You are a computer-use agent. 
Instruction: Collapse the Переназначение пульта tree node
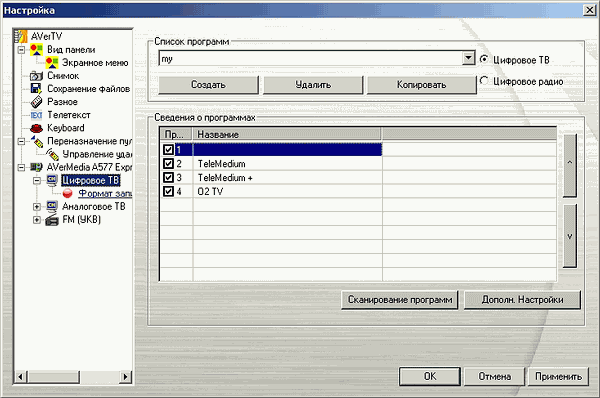point(21,141)
